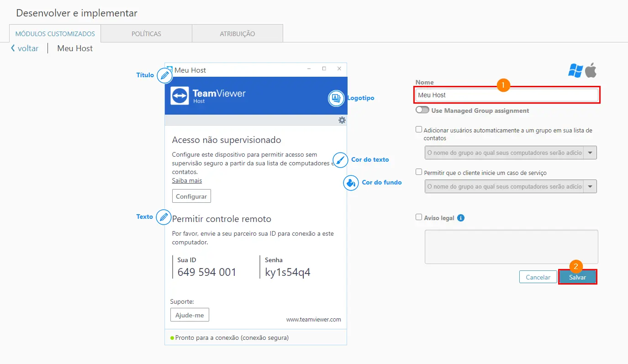Switch to the Módulos Customizados tab

pyautogui.click(x=55, y=34)
